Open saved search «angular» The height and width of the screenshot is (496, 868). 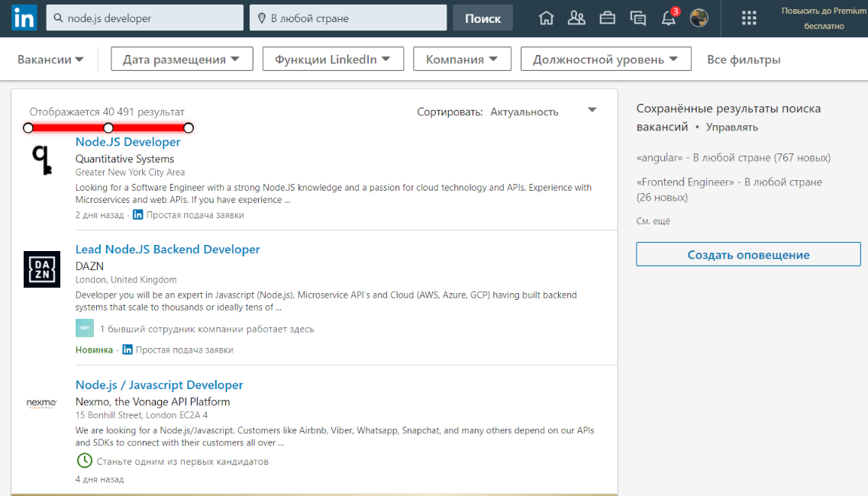(734, 158)
